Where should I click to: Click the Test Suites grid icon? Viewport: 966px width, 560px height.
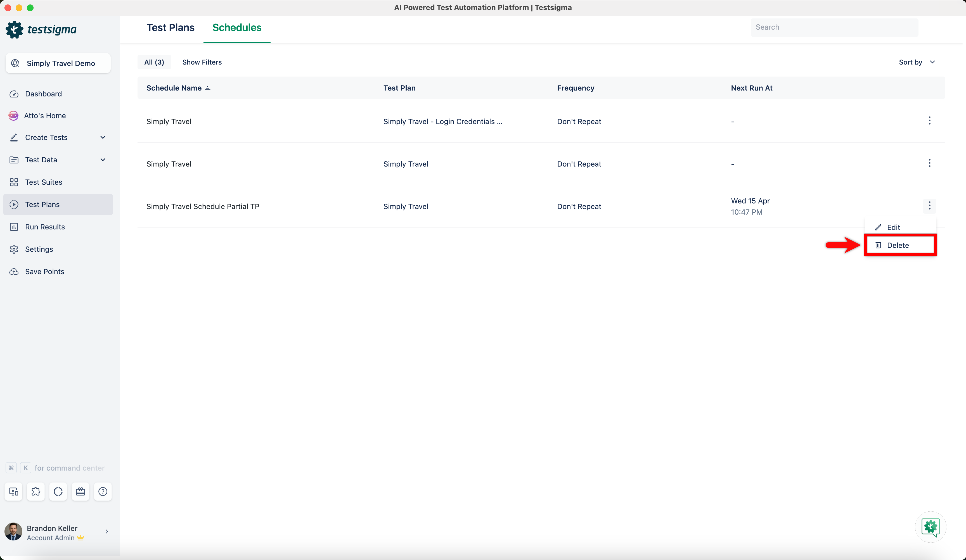[14, 182]
